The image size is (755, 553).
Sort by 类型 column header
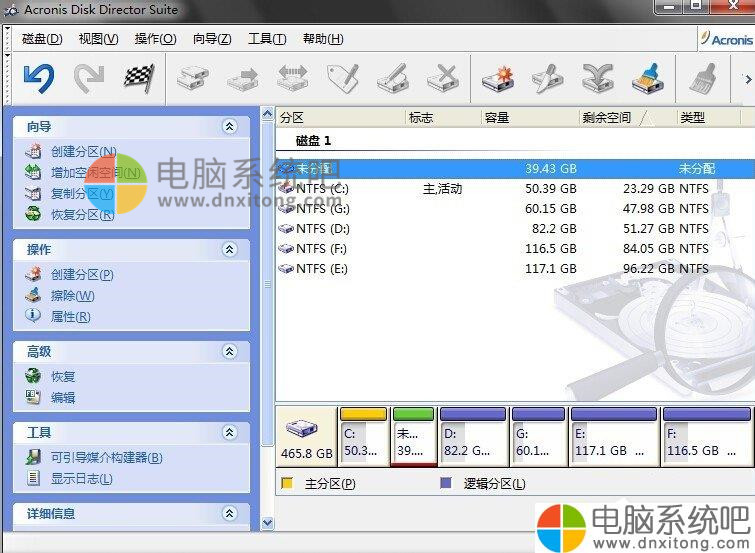click(709, 118)
